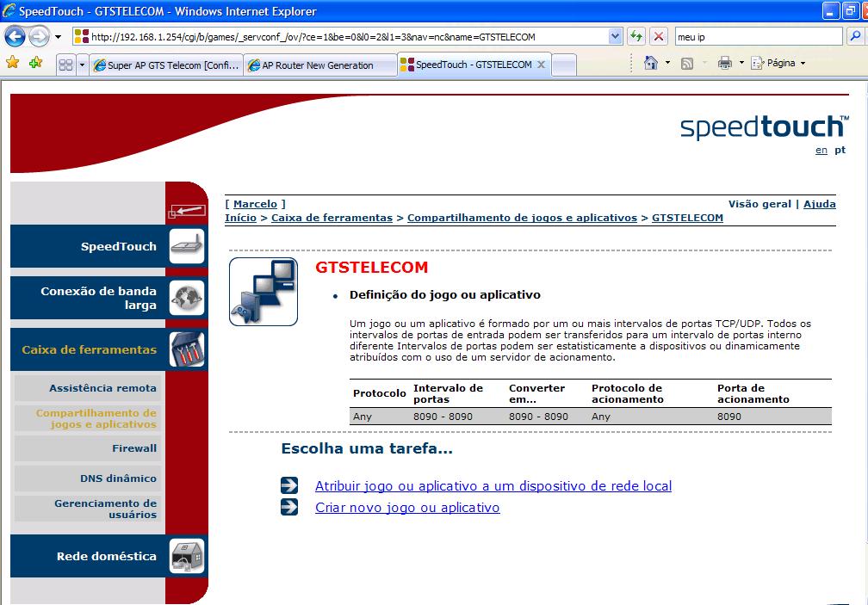Open the Ajuda help link

coord(819,204)
